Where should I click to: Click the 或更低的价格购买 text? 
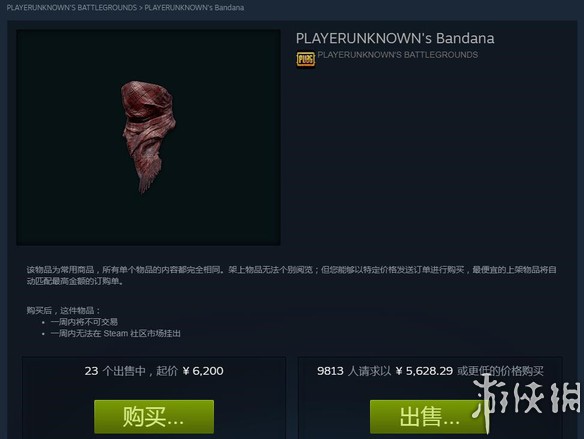[x=500, y=371]
